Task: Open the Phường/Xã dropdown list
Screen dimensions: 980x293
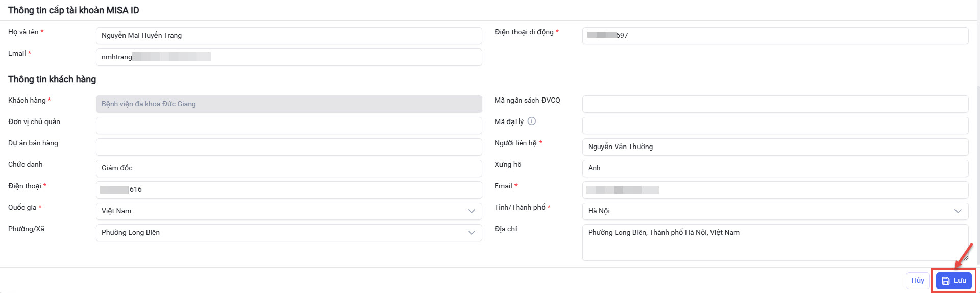Action: 471,233
